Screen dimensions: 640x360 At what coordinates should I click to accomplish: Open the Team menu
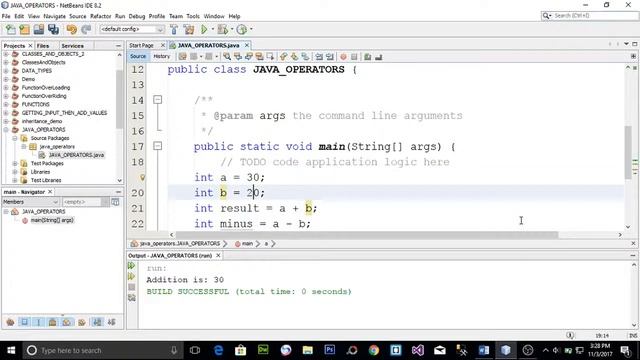(x=176, y=16)
